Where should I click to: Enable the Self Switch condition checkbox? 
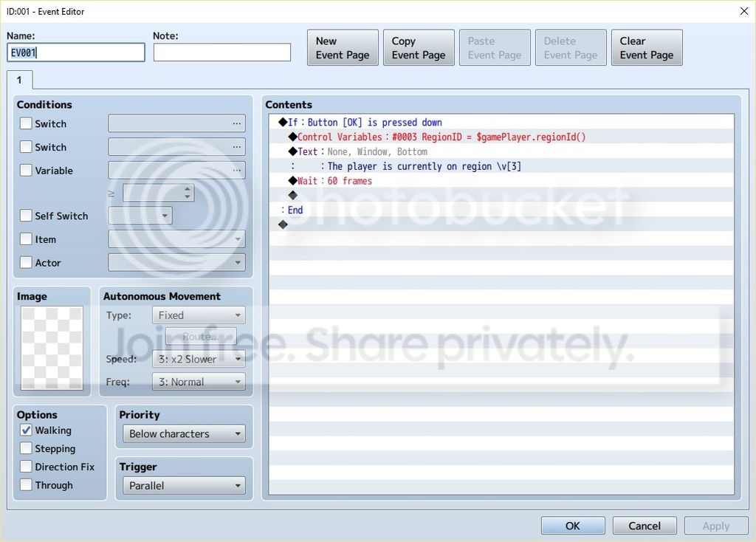(26, 216)
